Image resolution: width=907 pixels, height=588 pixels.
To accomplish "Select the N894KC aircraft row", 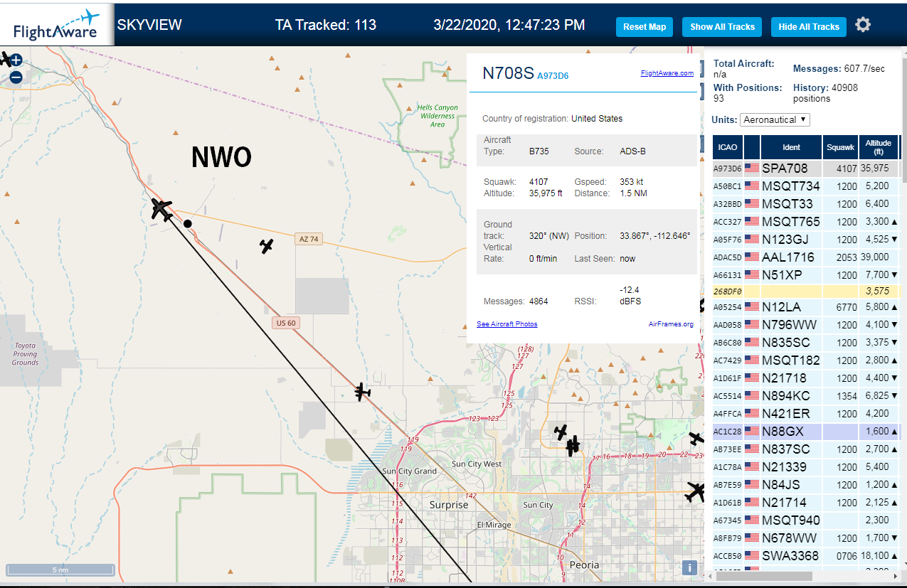I will pyautogui.click(x=806, y=396).
